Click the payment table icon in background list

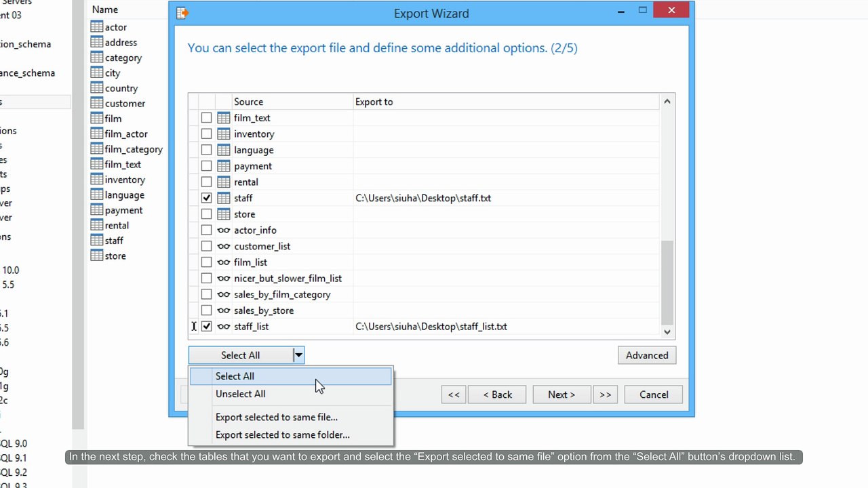pos(97,210)
